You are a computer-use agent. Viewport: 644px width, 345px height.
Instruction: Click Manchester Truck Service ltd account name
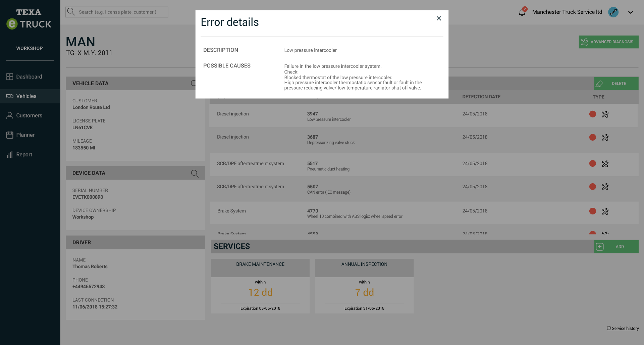tap(567, 12)
